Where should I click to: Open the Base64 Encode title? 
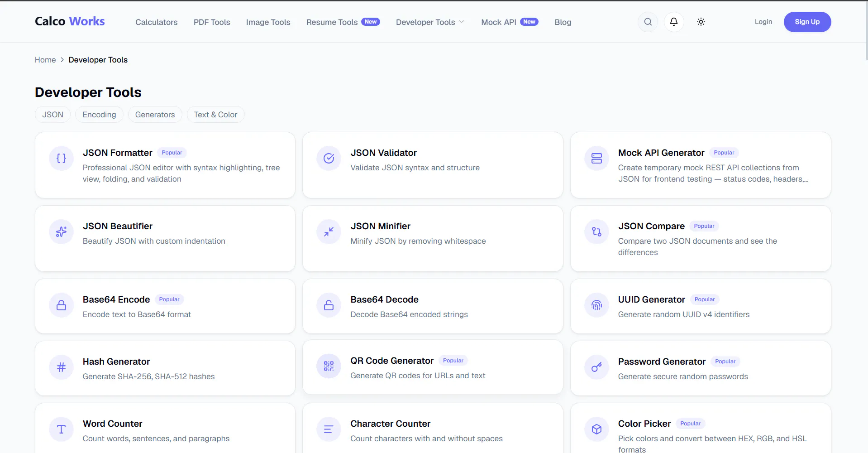click(116, 299)
